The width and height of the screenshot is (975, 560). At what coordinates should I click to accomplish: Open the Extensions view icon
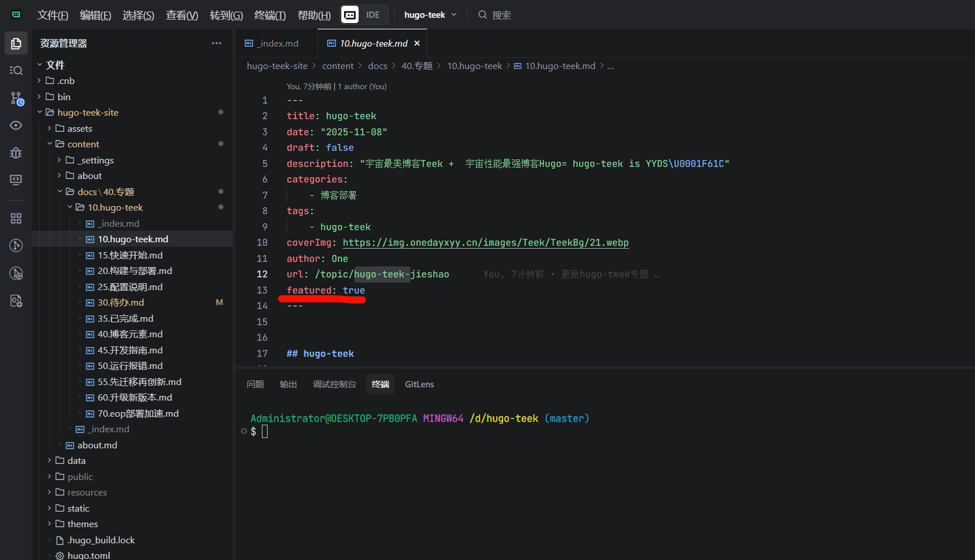(16, 219)
